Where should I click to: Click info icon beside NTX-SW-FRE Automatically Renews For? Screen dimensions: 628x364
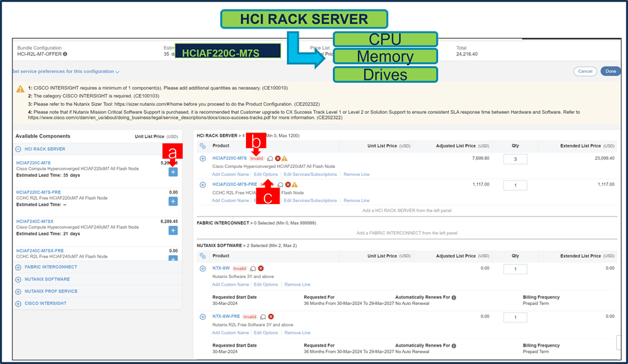point(454,345)
